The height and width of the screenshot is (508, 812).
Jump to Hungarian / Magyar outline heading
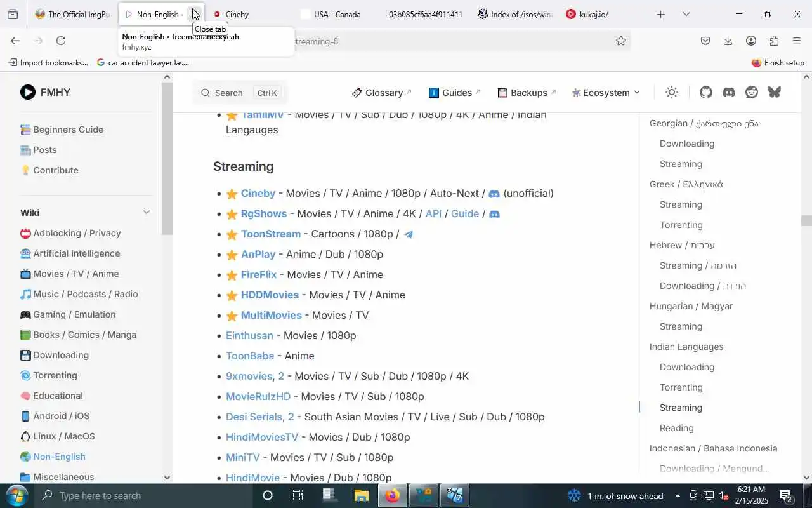pos(691,306)
